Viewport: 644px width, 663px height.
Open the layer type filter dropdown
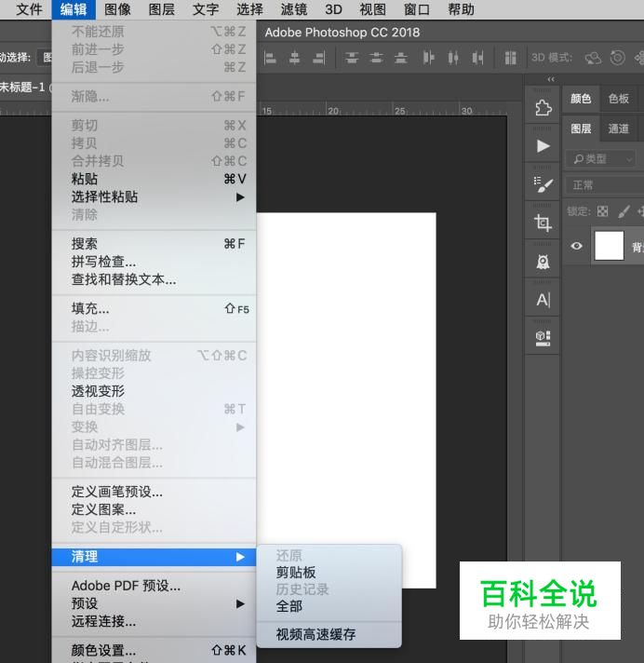click(600, 159)
